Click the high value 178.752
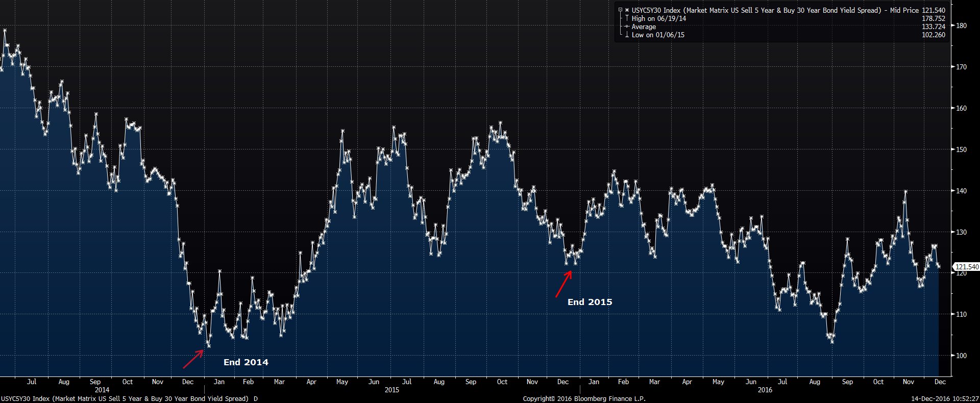This screenshot has width=980, height=403. (934, 18)
